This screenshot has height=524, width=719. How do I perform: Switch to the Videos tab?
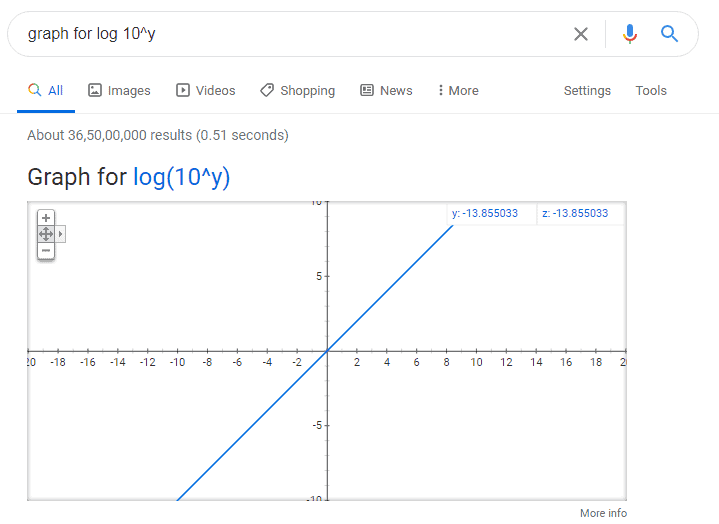pyautogui.click(x=205, y=91)
